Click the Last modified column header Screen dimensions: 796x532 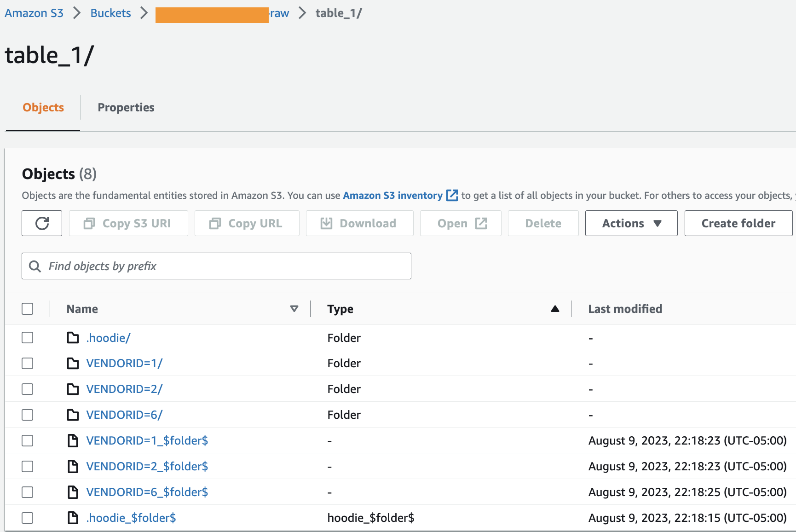point(625,309)
